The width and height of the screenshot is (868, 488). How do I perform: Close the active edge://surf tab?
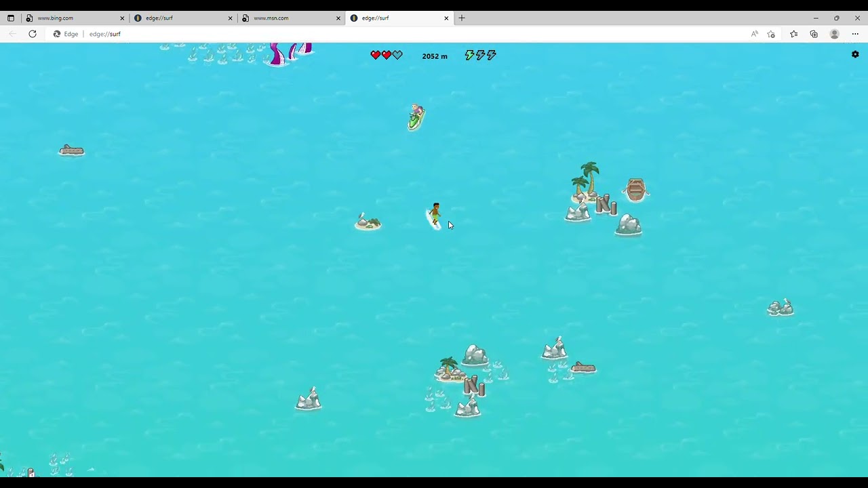click(446, 18)
